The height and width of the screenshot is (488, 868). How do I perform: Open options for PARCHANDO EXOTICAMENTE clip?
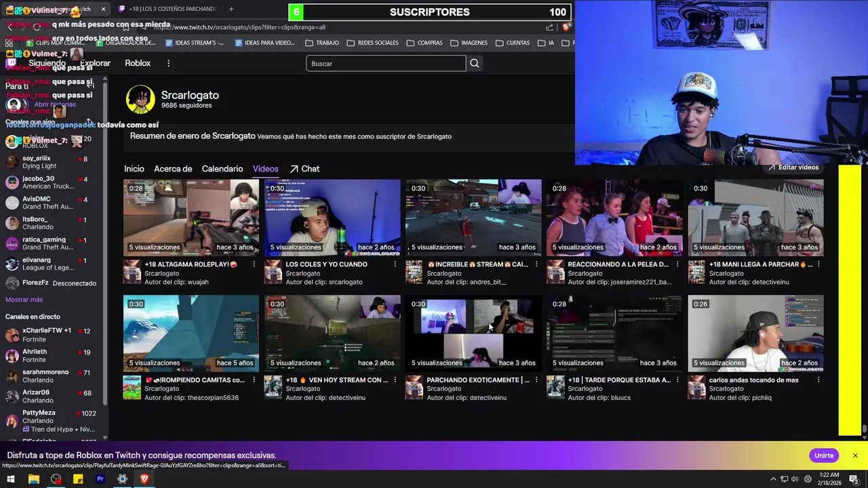(x=536, y=380)
